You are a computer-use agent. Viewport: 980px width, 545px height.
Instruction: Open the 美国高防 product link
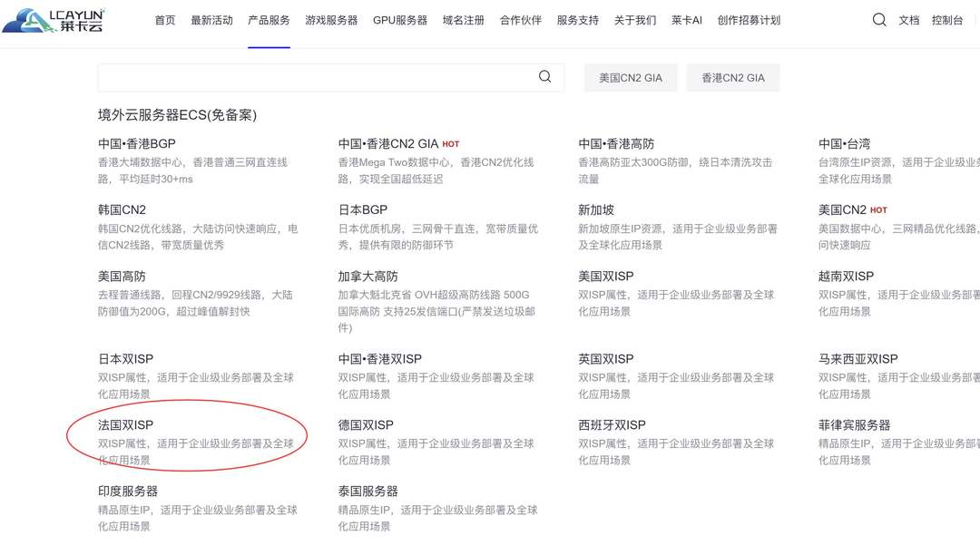pyautogui.click(x=122, y=276)
